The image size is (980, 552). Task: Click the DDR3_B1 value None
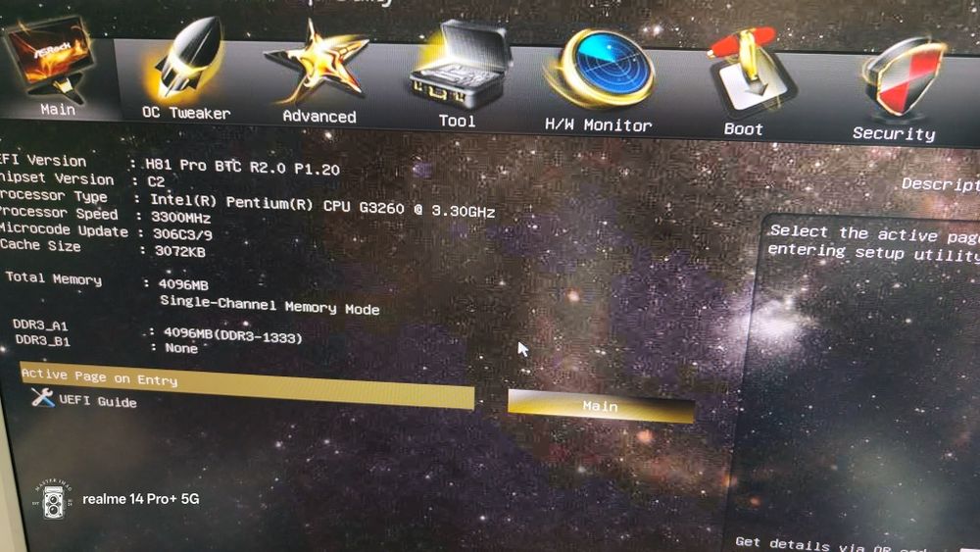click(x=181, y=348)
